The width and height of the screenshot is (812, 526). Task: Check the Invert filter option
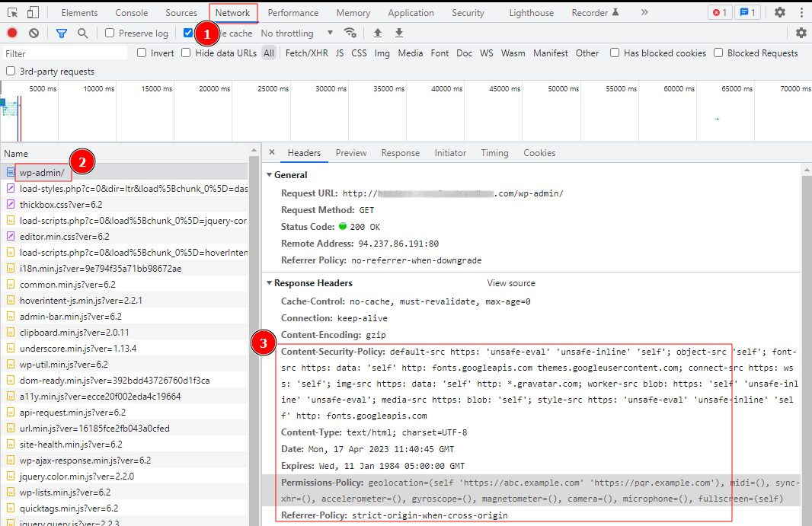click(141, 53)
